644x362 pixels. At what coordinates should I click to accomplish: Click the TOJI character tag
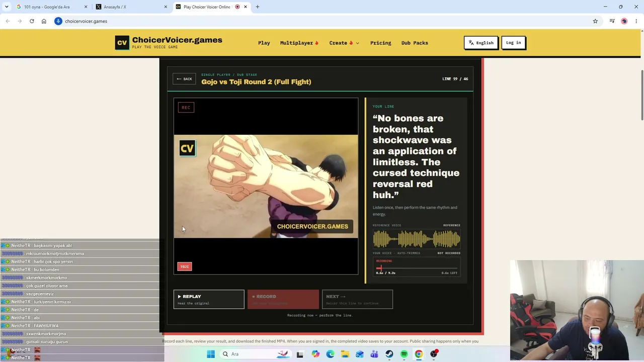(x=185, y=266)
